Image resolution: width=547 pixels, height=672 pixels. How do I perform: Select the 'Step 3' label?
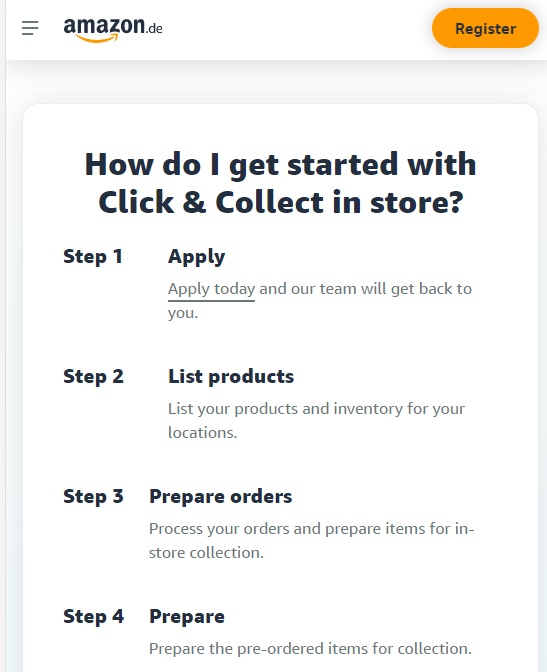click(x=93, y=497)
